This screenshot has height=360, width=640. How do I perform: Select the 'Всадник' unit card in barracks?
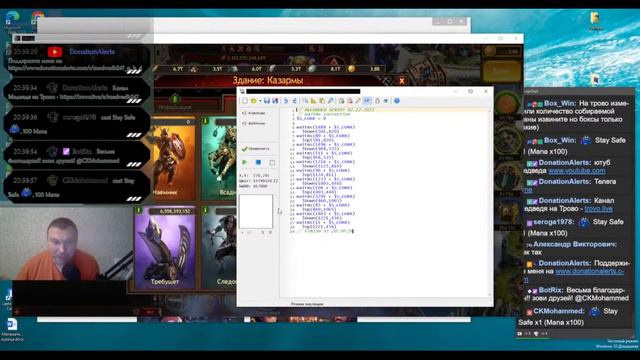pos(219,158)
